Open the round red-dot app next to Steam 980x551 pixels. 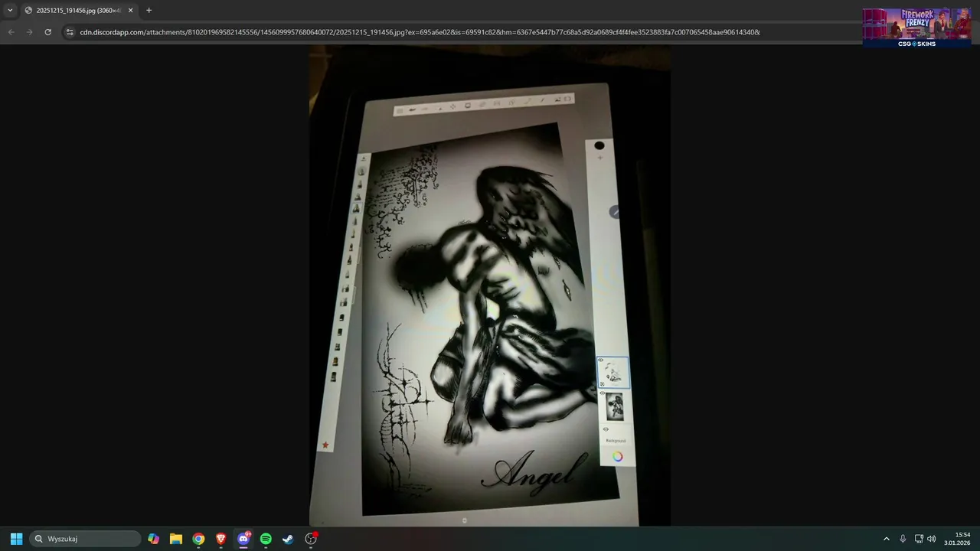(311, 539)
